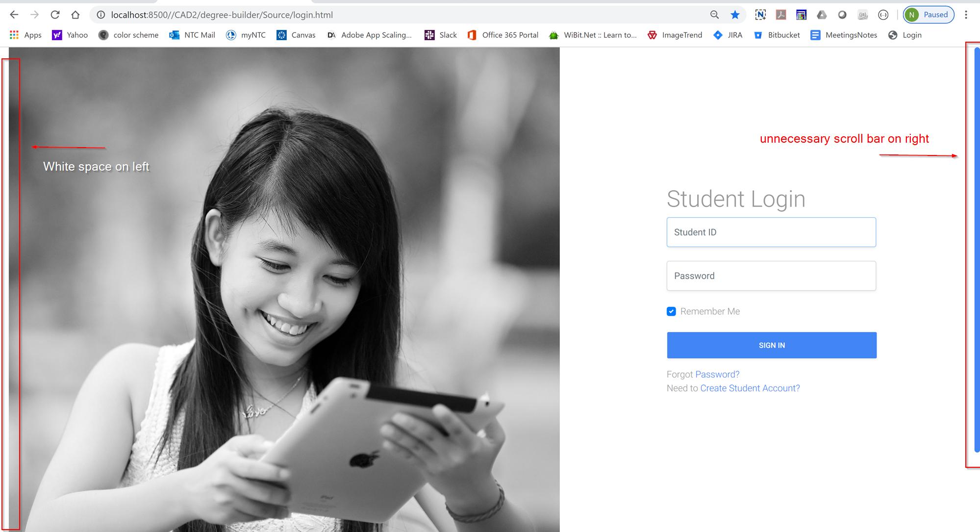The image size is (980, 532).
Task: Click the bookmark star in address bar
Action: [x=734, y=15]
